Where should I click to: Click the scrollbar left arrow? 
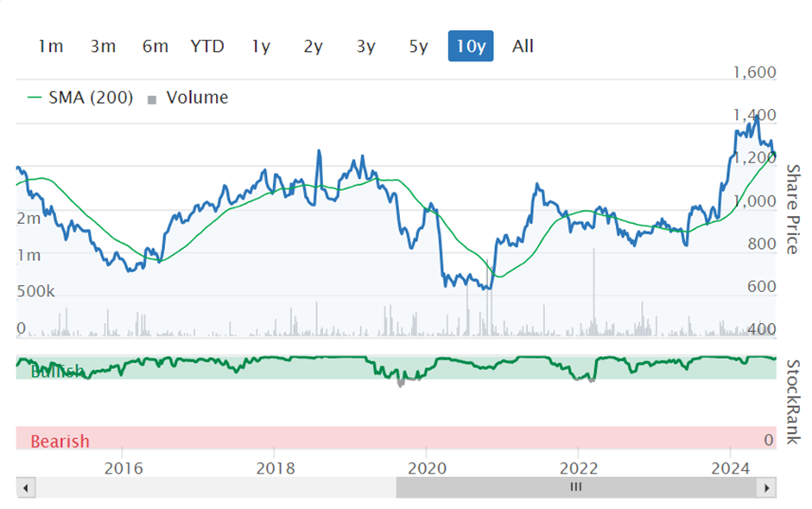(25, 487)
